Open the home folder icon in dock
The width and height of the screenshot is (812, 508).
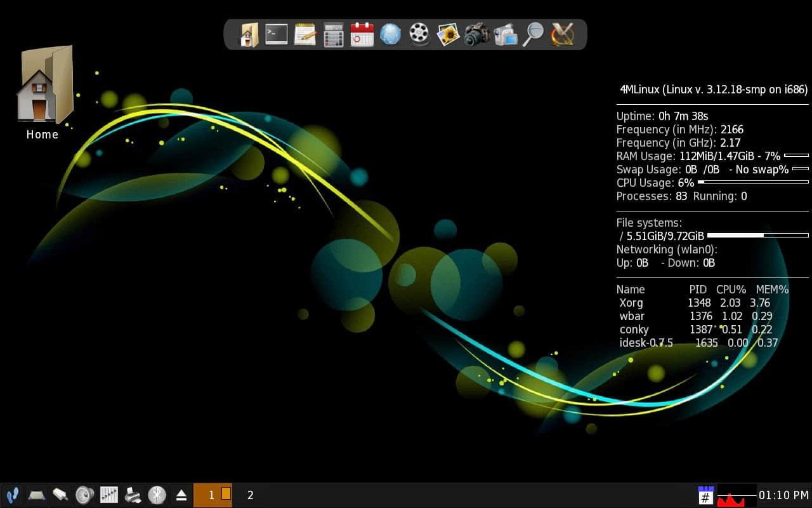[249, 34]
